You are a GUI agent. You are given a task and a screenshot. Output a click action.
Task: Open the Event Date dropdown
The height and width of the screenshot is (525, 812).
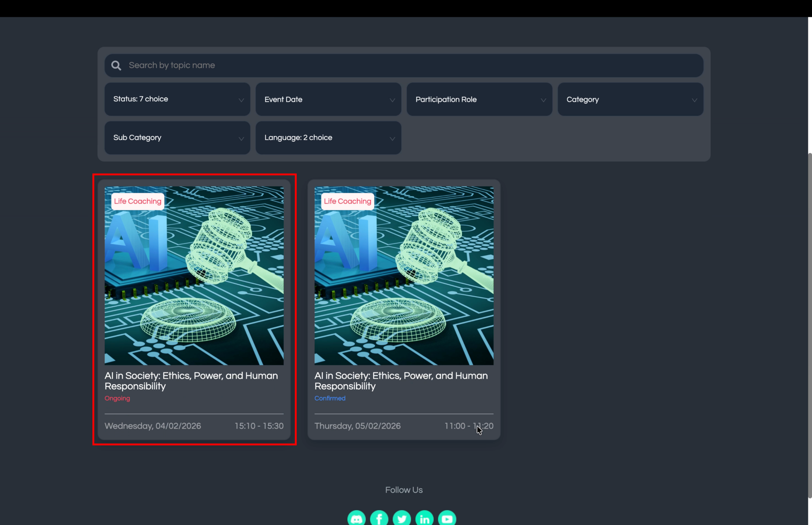click(x=328, y=99)
